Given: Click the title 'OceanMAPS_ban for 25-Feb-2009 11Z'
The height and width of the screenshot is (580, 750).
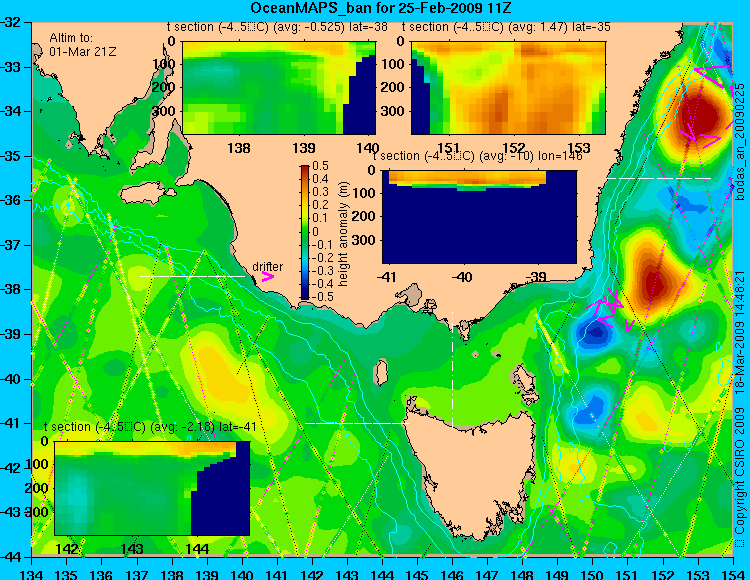Looking at the screenshot, I should click(x=381, y=8).
